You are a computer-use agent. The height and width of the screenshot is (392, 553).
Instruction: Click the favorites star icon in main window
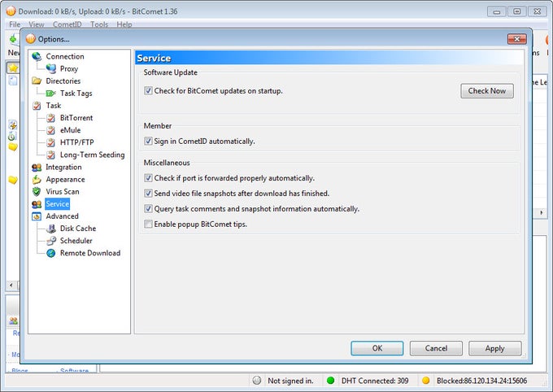[13, 68]
